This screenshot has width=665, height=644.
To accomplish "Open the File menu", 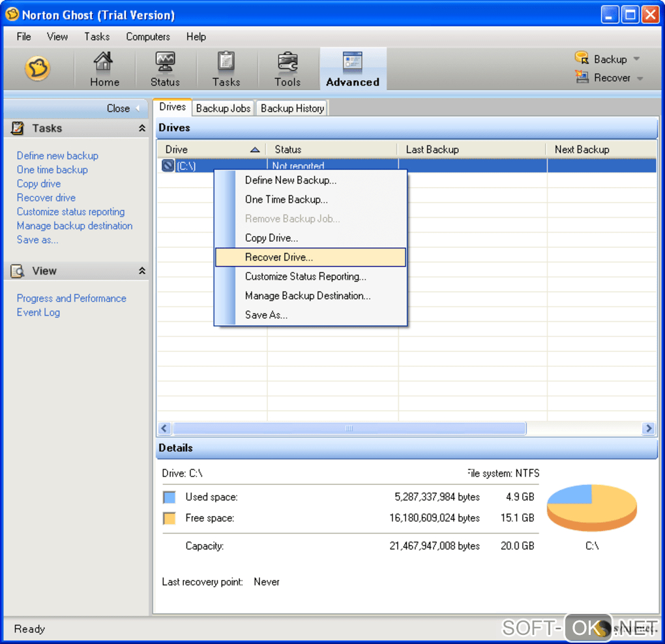I will [23, 37].
